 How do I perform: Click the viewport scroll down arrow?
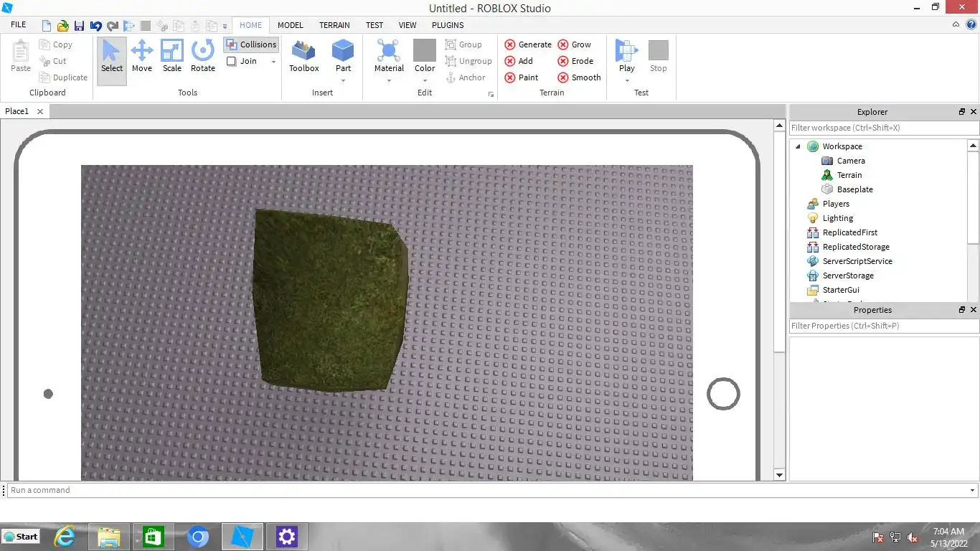780,475
